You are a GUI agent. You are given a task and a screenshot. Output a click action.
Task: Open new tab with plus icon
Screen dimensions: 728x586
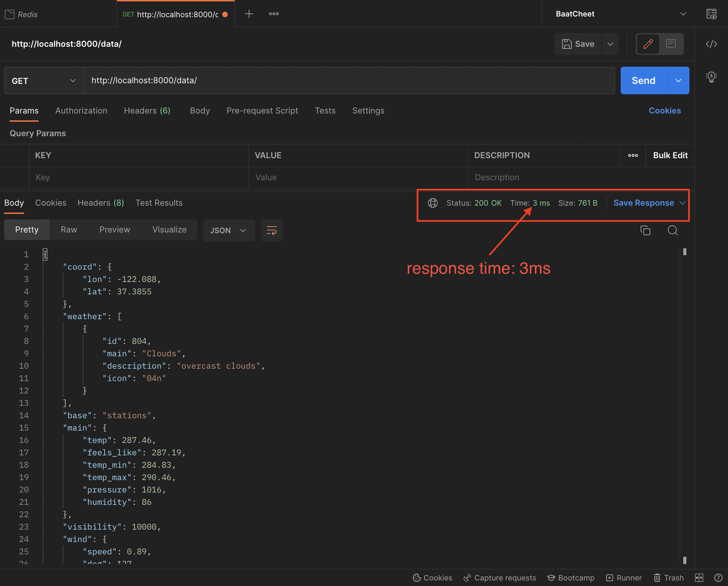249,14
